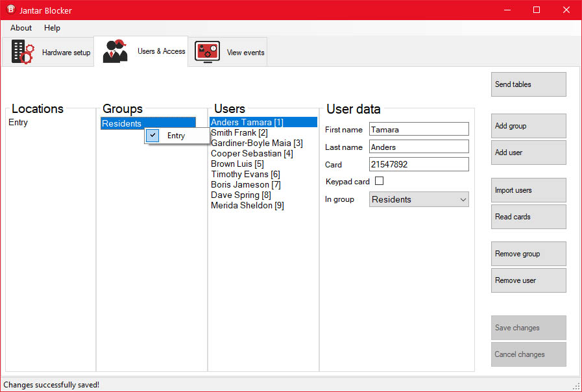
Task: Open the About menu
Action: (x=21, y=28)
